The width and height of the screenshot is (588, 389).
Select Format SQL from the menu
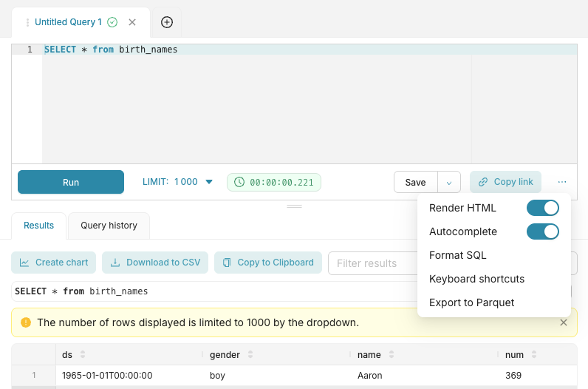(457, 255)
